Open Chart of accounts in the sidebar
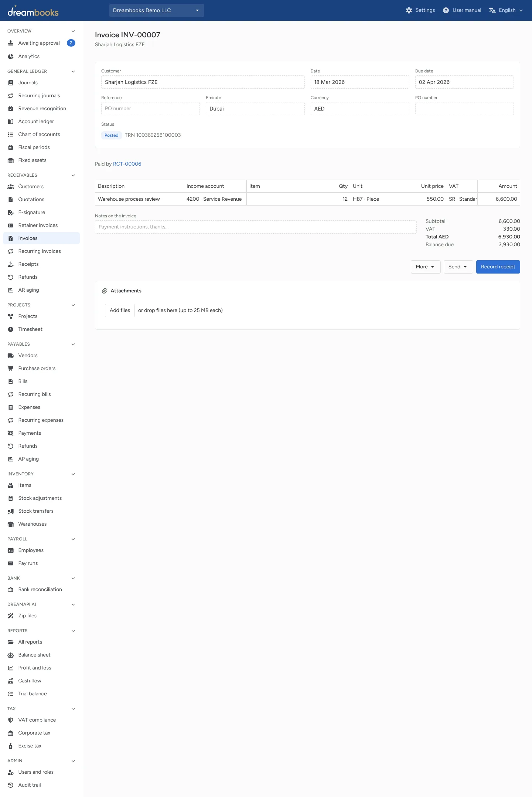The height and width of the screenshot is (797, 532). coord(41,135)
